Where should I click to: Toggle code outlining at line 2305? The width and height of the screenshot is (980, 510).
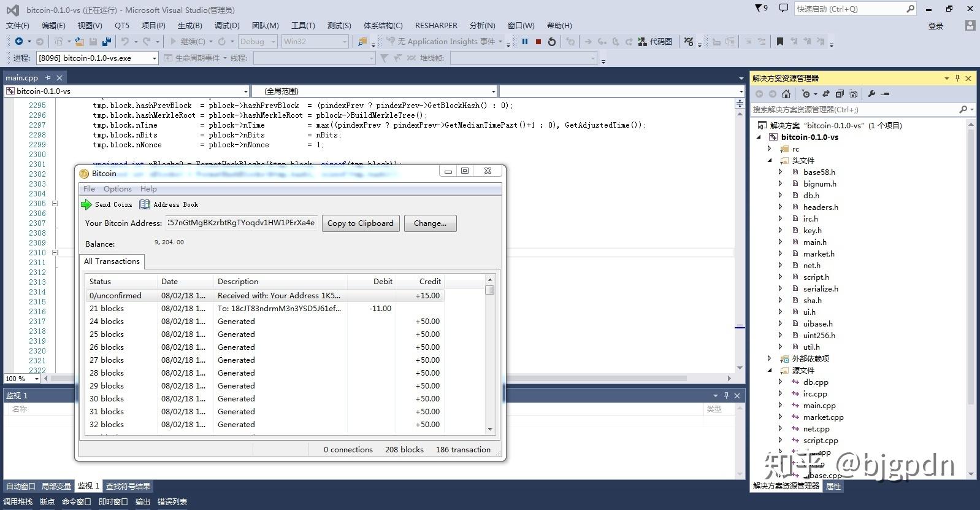55,203
